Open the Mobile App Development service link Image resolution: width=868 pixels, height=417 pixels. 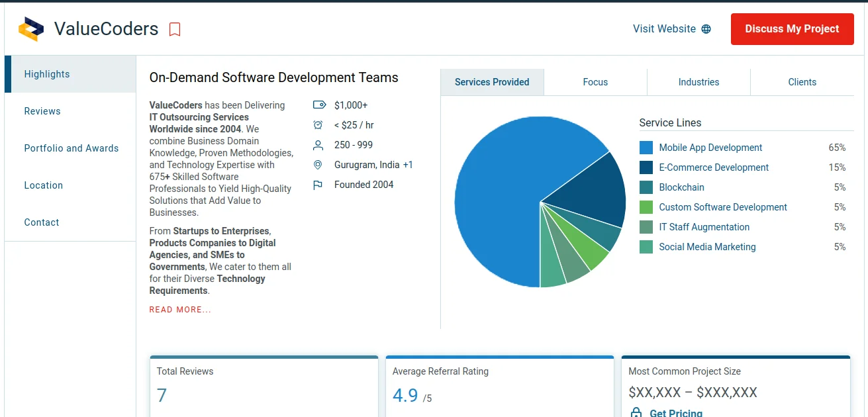pyautogui.click(x=710, y=148)
